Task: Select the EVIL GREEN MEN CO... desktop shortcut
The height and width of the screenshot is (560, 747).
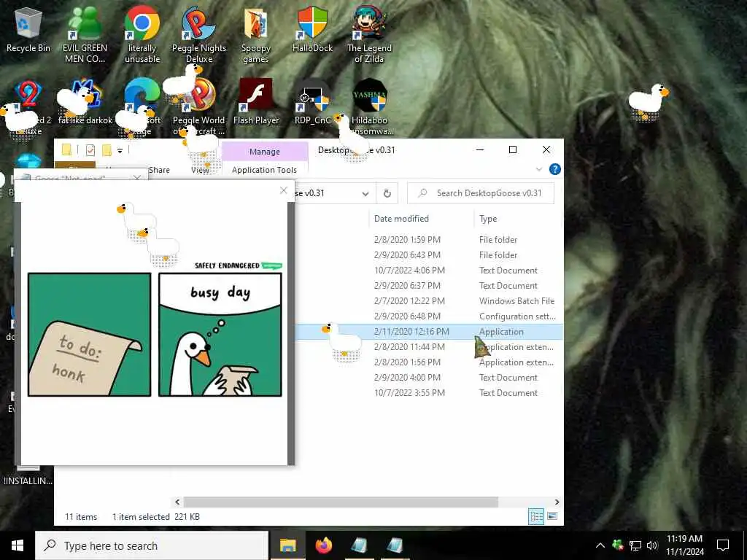Action: 85,34
